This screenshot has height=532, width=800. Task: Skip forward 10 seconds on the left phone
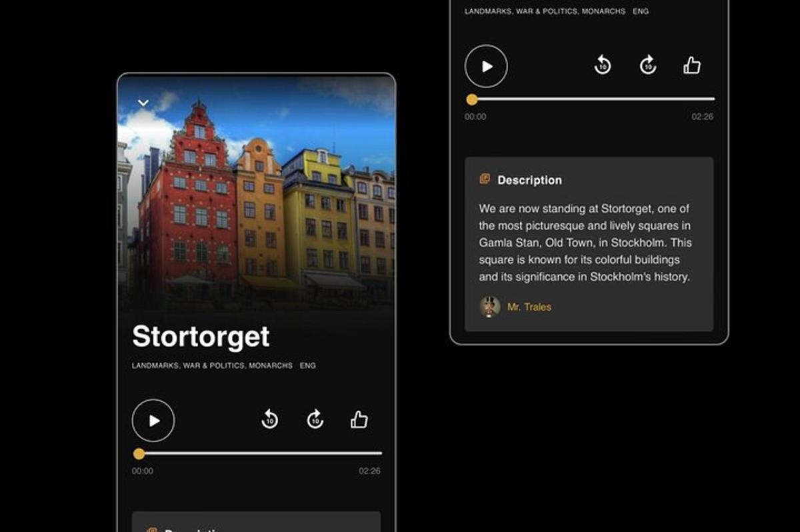point(315,420)
